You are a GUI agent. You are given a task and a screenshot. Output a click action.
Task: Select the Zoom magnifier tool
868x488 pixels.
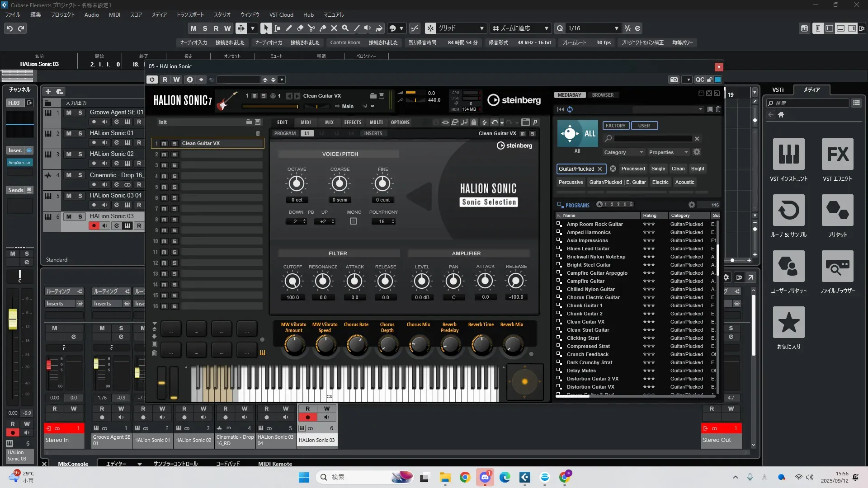pyautogui.click(x=345, y=28)
